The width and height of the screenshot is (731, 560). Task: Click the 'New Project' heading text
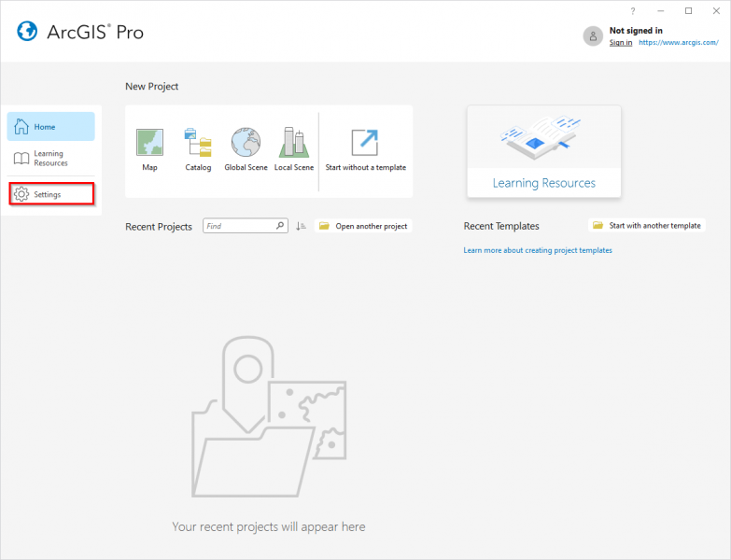(x=151, y=86)
